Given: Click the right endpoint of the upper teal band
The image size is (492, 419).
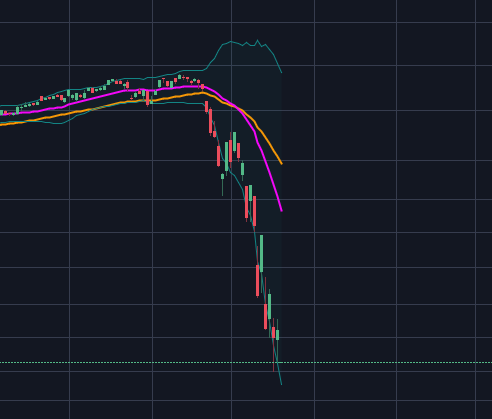Looking at the screenshot, I should click(282, 72).
